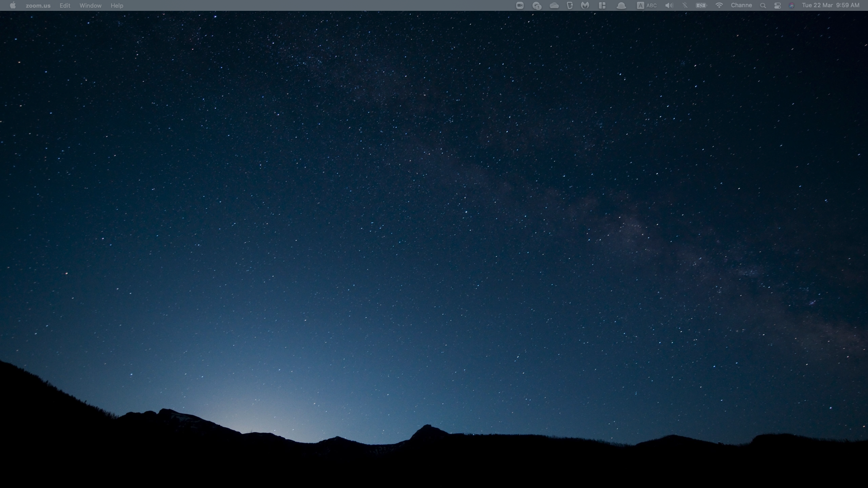Open date and time Tue 22 Mar 9:59 AM
The width and height of the screenshot is (868, 488).
[x=830, y=5]
